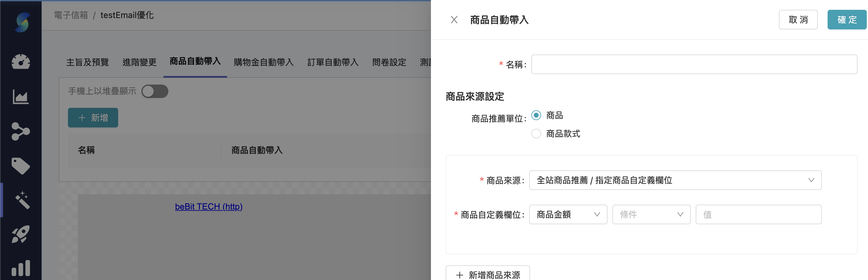Switch to the 購物金自動帶入 tab

(x=264, y=62)
